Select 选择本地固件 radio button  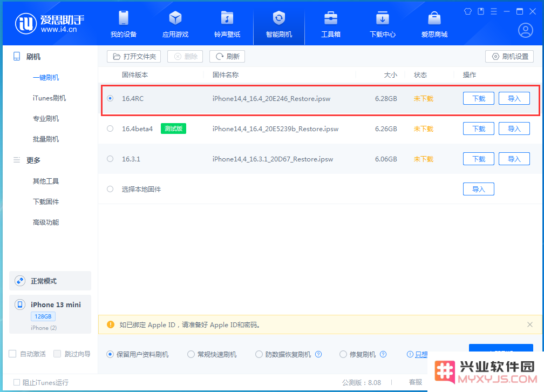[110, 189]
